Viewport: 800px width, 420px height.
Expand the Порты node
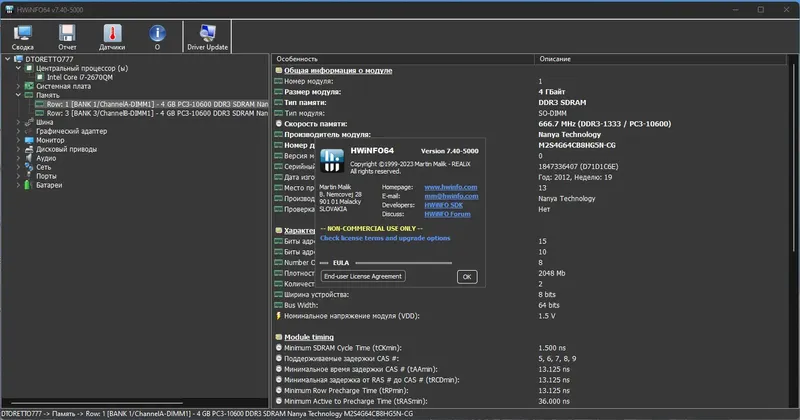tap(18, 176)
